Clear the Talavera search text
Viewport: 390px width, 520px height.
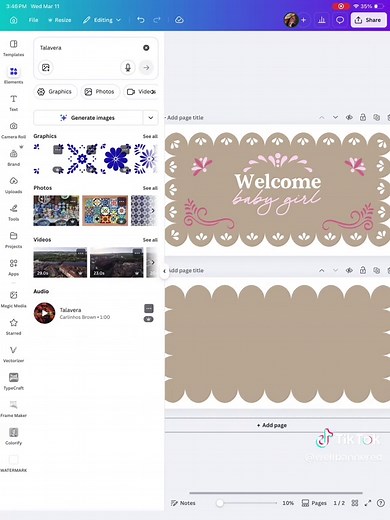[146, 48]
